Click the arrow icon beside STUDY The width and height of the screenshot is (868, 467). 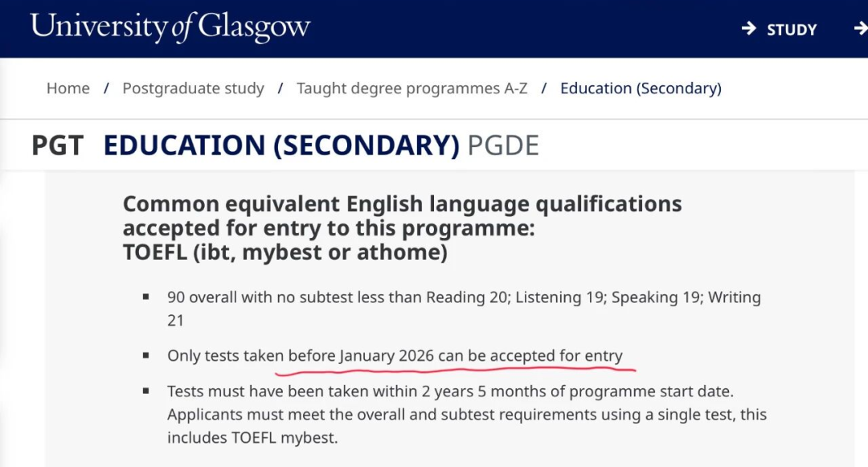(x=748, y=29)
